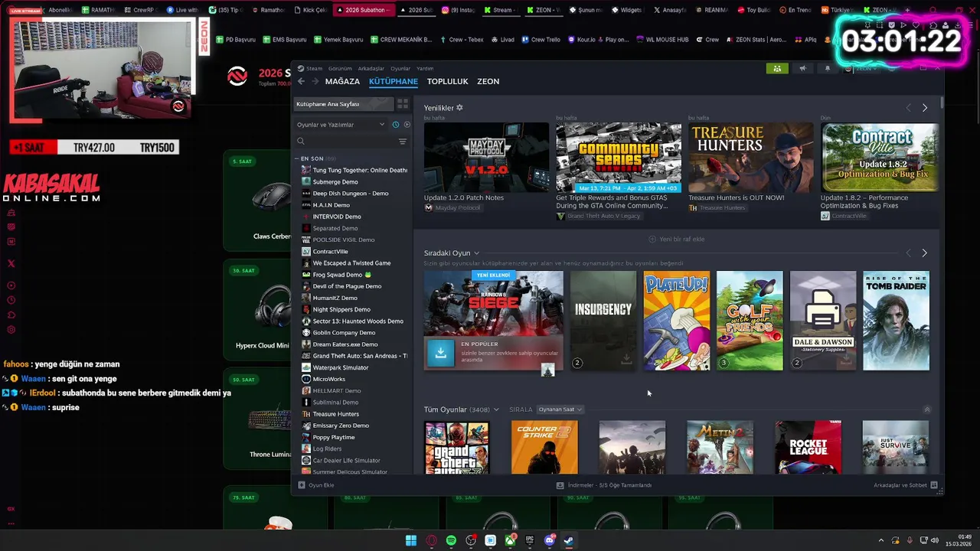
Task: Open Xbox app from the taskbar
Action: pyautogui.click(x=510, y=540)
